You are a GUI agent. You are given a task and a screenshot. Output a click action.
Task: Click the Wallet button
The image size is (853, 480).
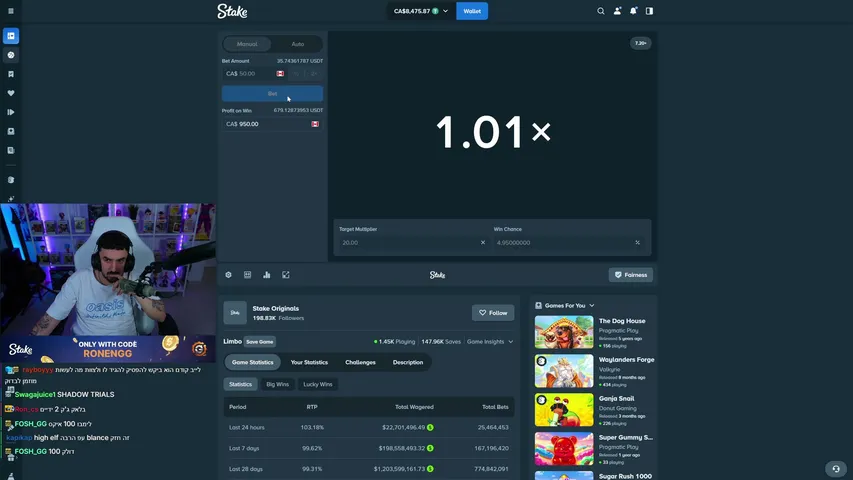pos(472,11)
